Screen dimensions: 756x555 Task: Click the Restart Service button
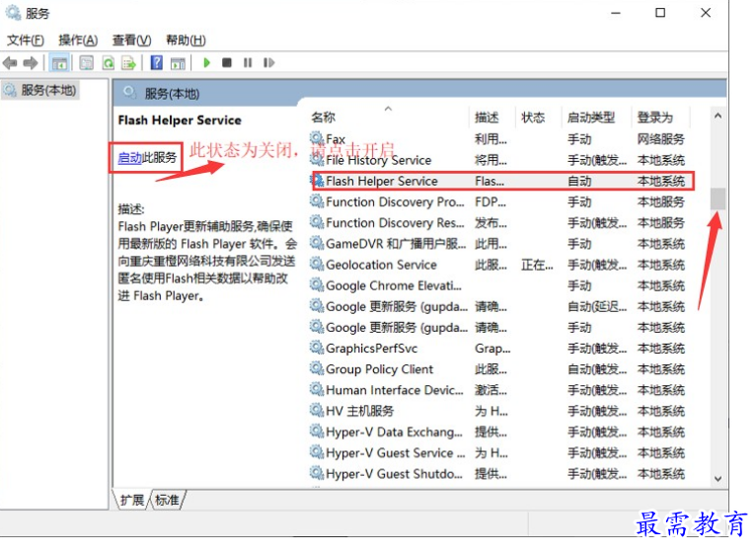tap(268, 63)
